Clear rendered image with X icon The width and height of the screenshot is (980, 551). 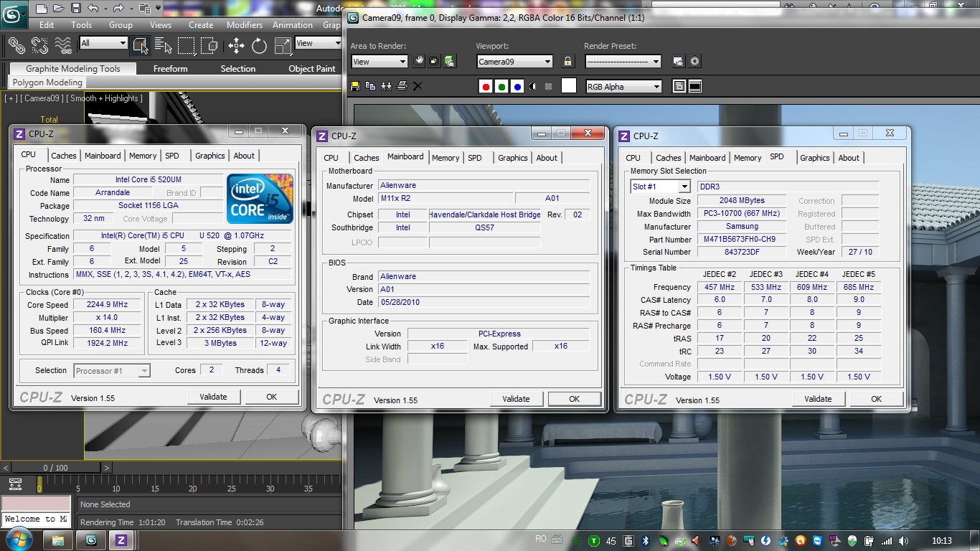coord(418,86)
